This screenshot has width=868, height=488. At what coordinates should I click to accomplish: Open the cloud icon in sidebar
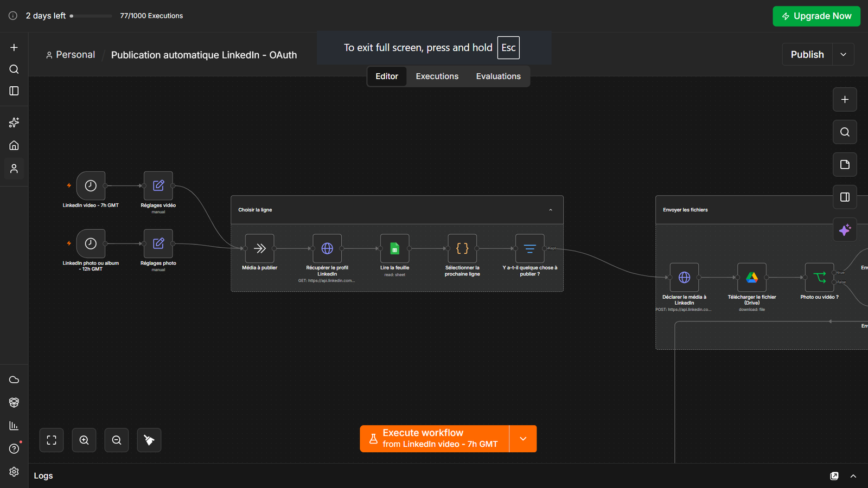point(14,380)
